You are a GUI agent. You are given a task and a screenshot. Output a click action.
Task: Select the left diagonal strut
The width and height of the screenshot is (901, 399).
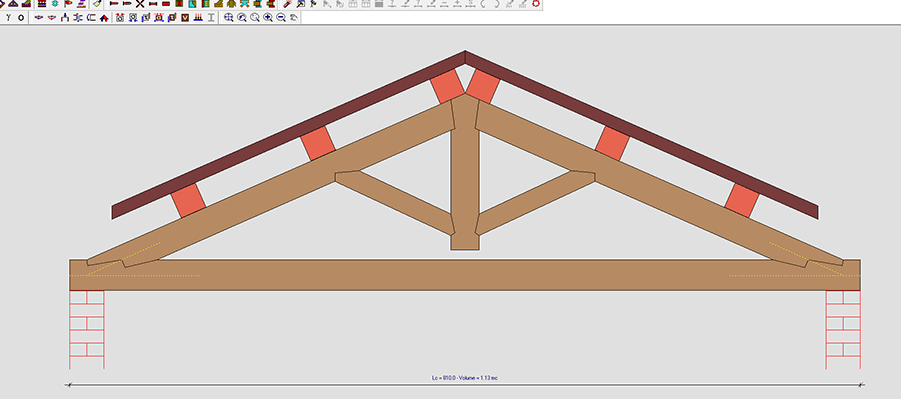[396, 201]
